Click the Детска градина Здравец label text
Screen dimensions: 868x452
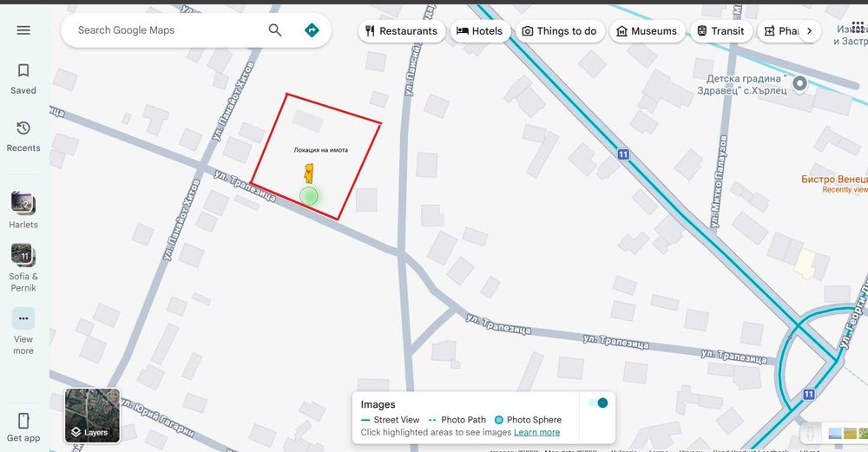tap(742, 84)
